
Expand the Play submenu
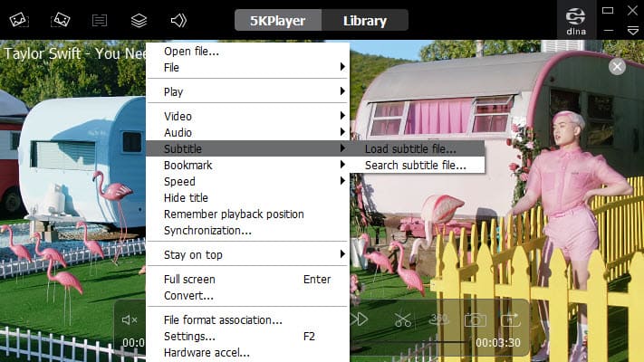click(247, 92)
